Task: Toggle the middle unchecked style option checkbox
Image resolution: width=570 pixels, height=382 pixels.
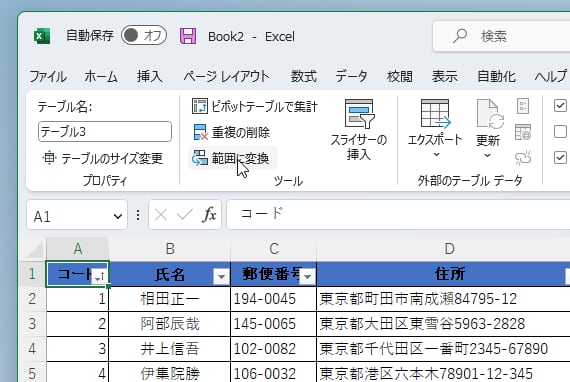Action: coord(560,132)
